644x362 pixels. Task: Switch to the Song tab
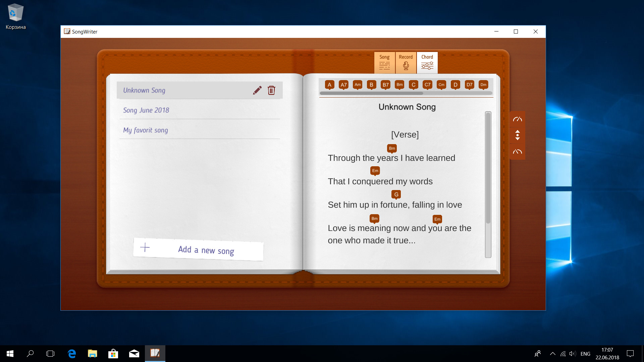point(384,62)
